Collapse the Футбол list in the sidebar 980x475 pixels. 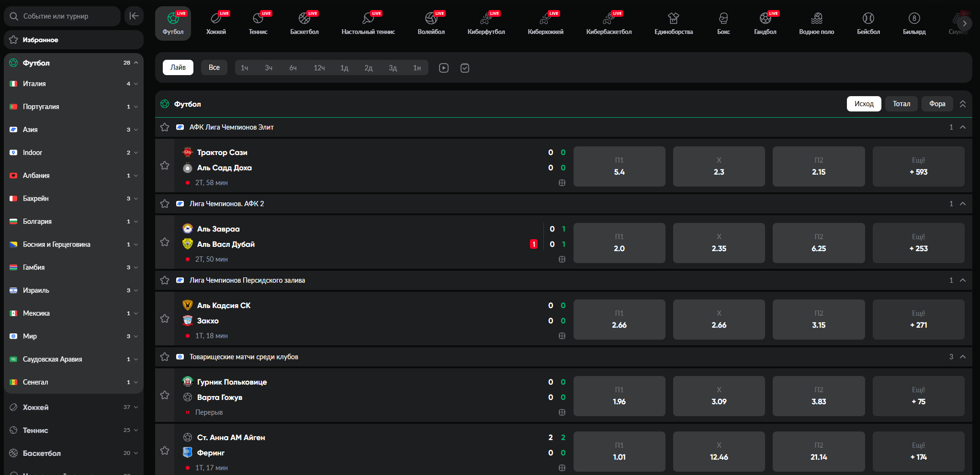[135, 62]
